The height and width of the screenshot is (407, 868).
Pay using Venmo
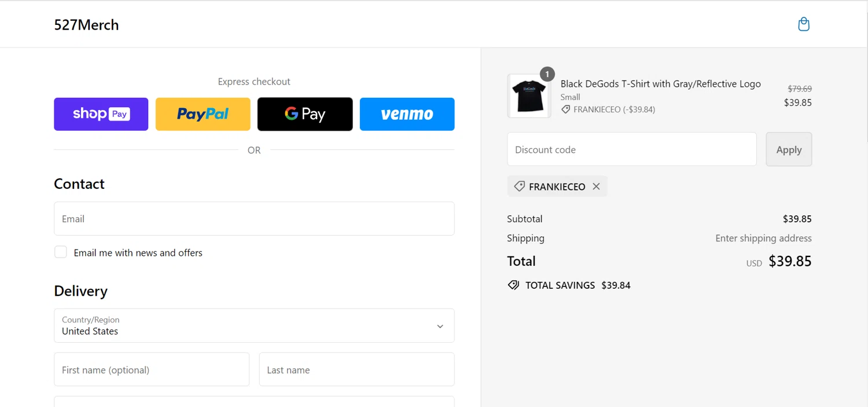(407, 114)
